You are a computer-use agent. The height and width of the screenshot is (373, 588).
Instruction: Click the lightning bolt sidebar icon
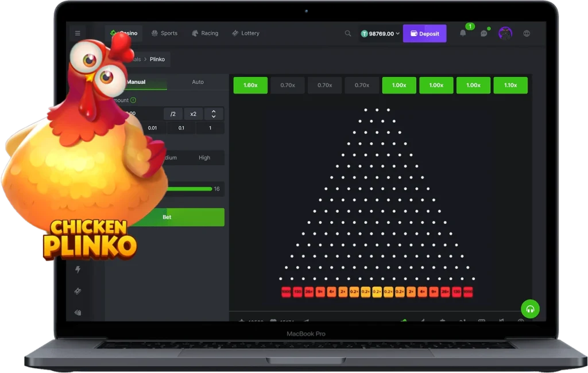(78, 269)
